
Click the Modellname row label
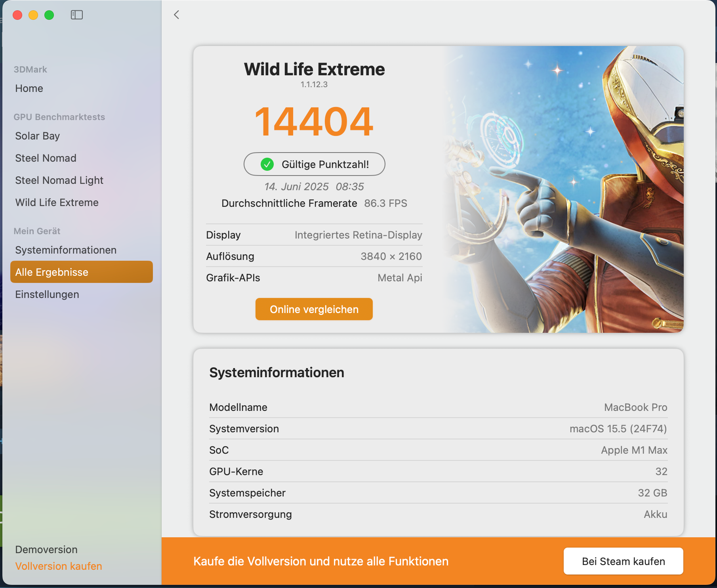point(238,407)
